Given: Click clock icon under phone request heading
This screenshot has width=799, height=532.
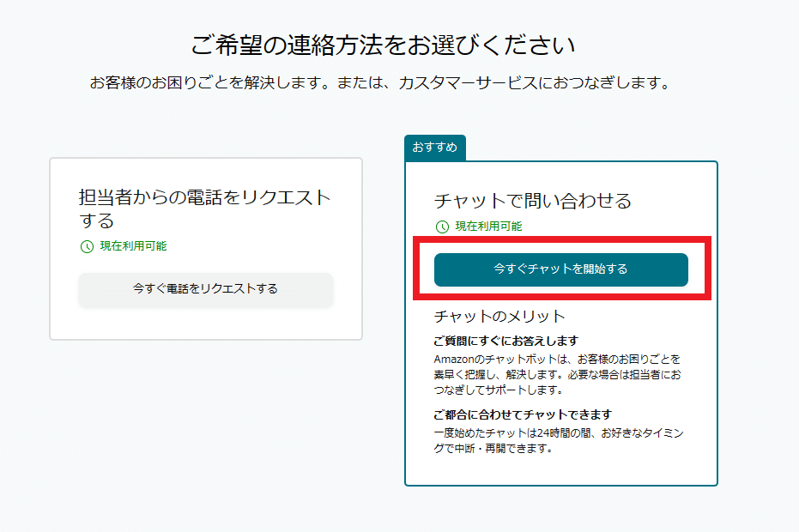Looking at the screenshot, I should (x=88, y=246).
